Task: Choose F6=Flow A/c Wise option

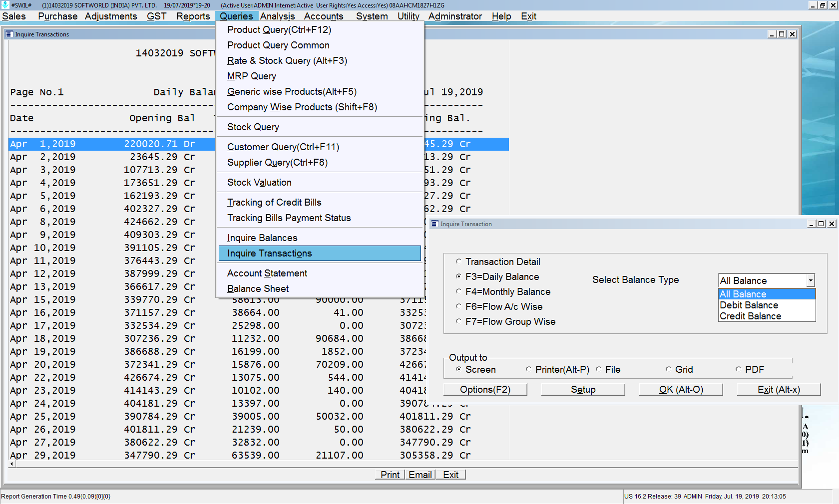Action: (458, 306)
